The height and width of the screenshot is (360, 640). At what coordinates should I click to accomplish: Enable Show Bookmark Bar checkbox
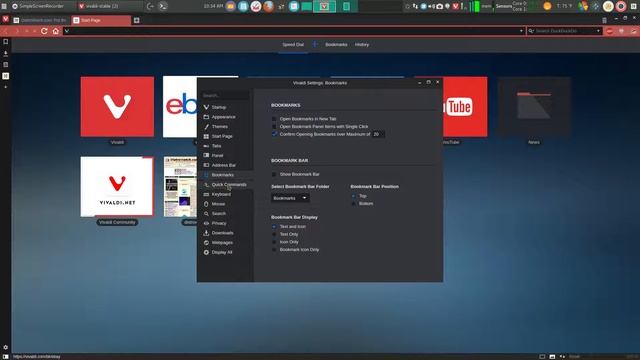tap(274, 174)
